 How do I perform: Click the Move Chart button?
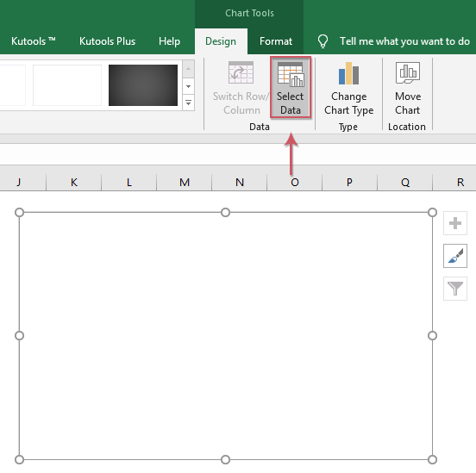tap(407, 88)
